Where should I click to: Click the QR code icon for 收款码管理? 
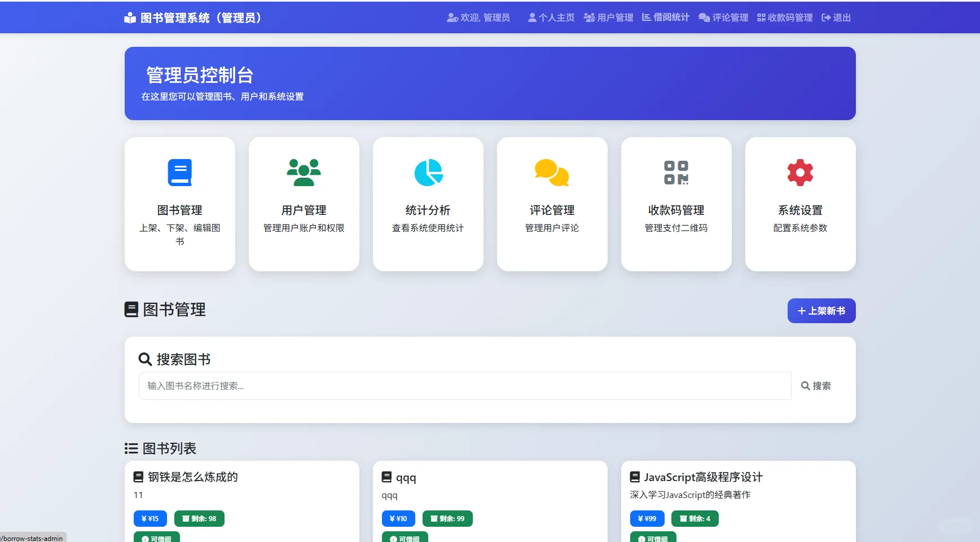tap(675, 172)
